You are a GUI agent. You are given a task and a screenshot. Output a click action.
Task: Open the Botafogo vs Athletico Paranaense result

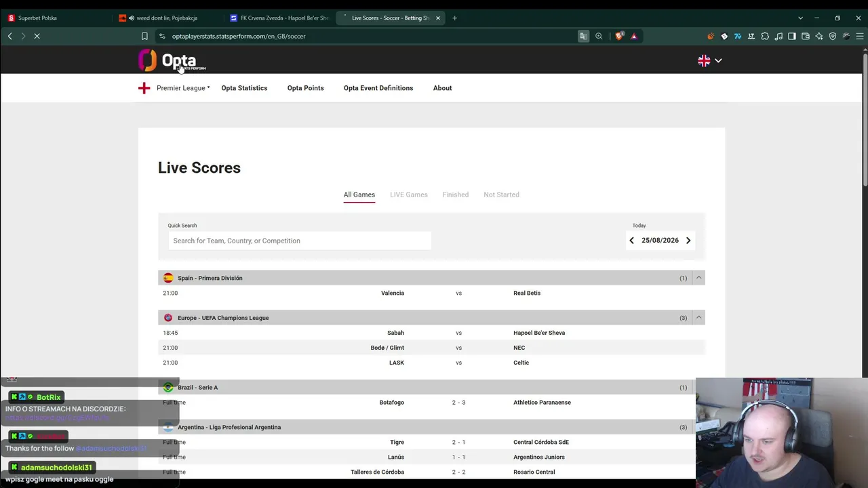point(431,403)
